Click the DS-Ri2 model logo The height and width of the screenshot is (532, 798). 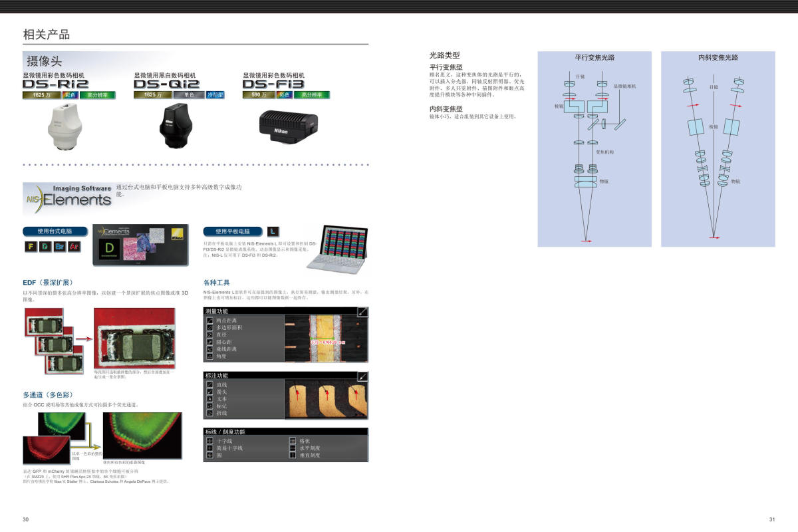pyautogui.click(x=55, y=84)
